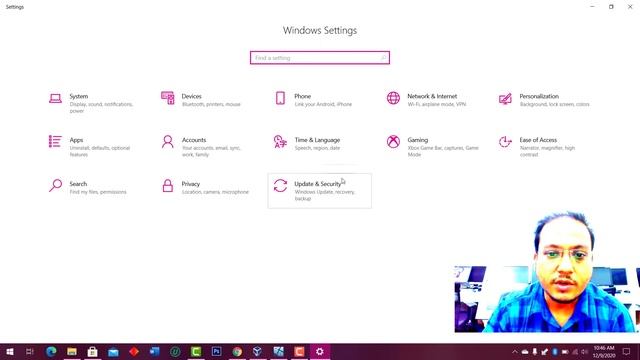Open the Personalization title
This screenshot has width=640, height=360.
539,96
